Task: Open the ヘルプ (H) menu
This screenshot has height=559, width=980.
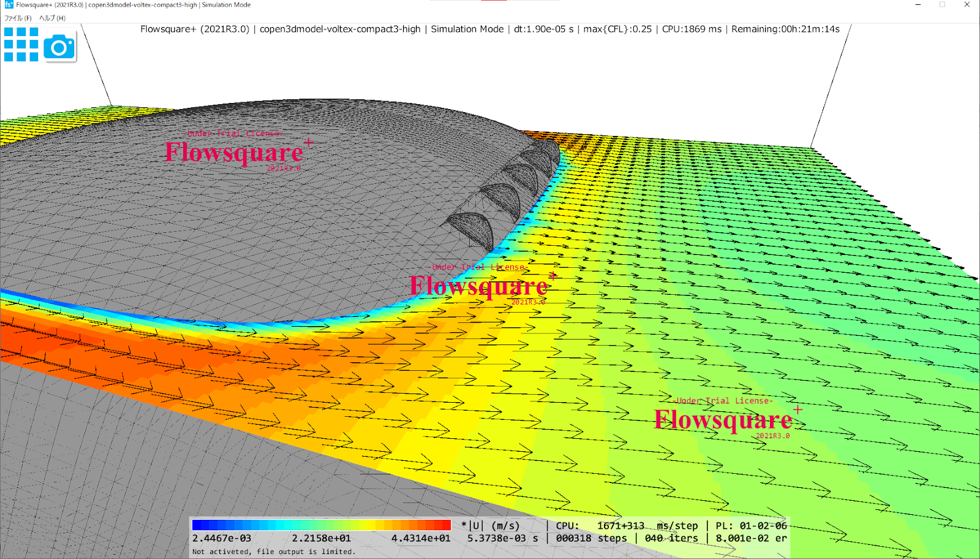Action: tap(52, 18)
